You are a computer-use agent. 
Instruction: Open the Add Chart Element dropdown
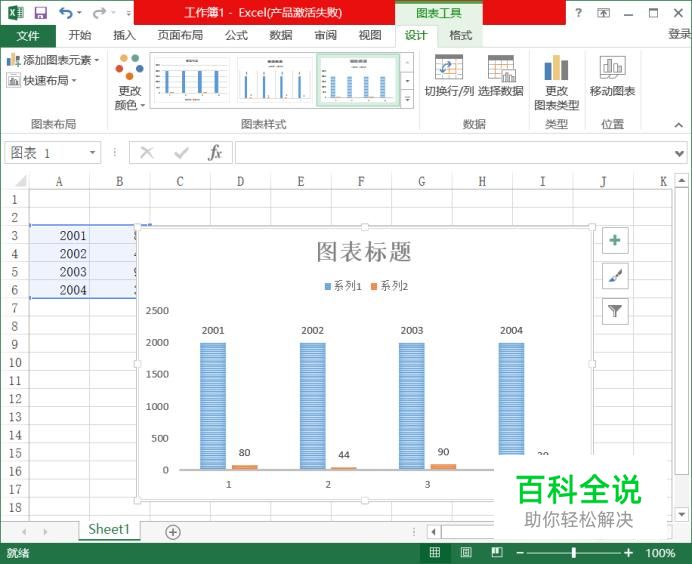(x=53, y=60)
